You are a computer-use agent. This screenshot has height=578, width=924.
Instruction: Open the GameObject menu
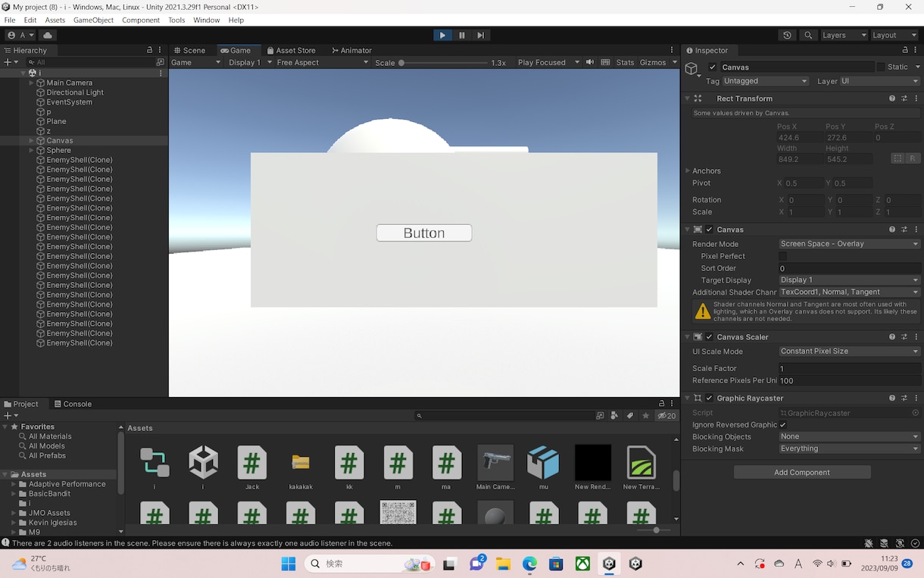pos(93,20)
